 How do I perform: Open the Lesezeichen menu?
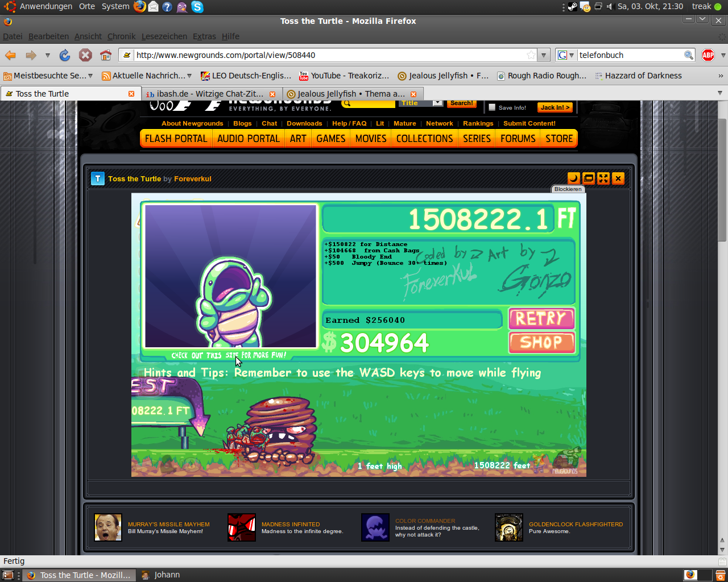coord(164,36)
